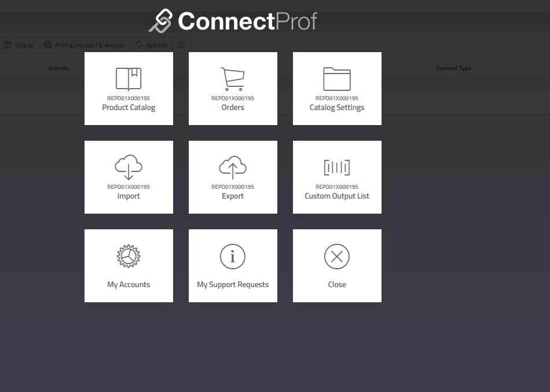Open the Product Catalog book icon
This screenshot has height=392, width=550.
[x=129, y=79]
